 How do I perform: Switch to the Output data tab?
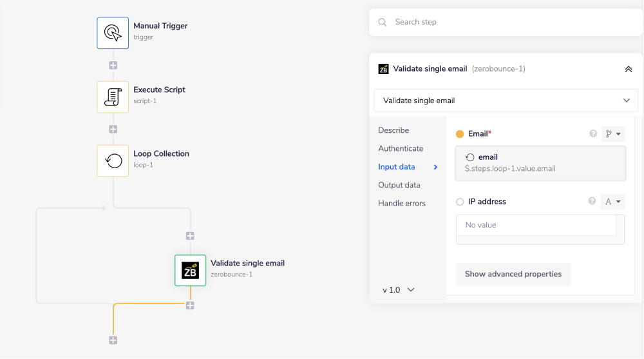click(399, 185)
